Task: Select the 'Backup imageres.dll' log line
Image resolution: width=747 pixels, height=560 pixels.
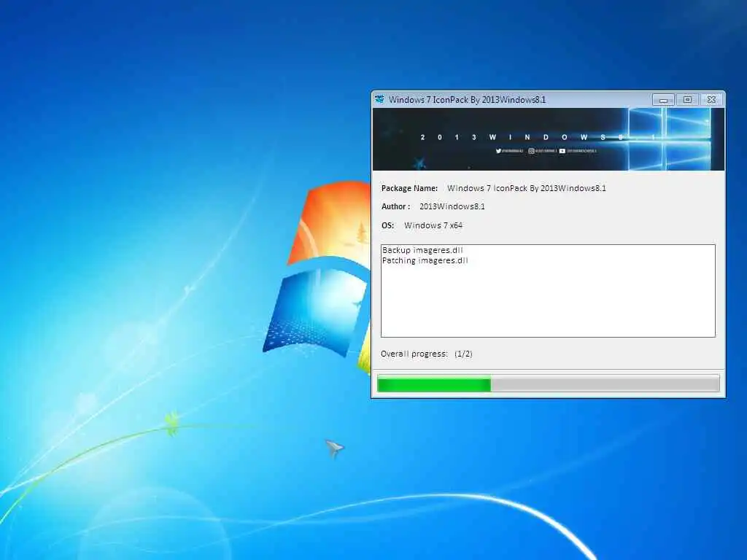Action: click(x=422, y=250)
